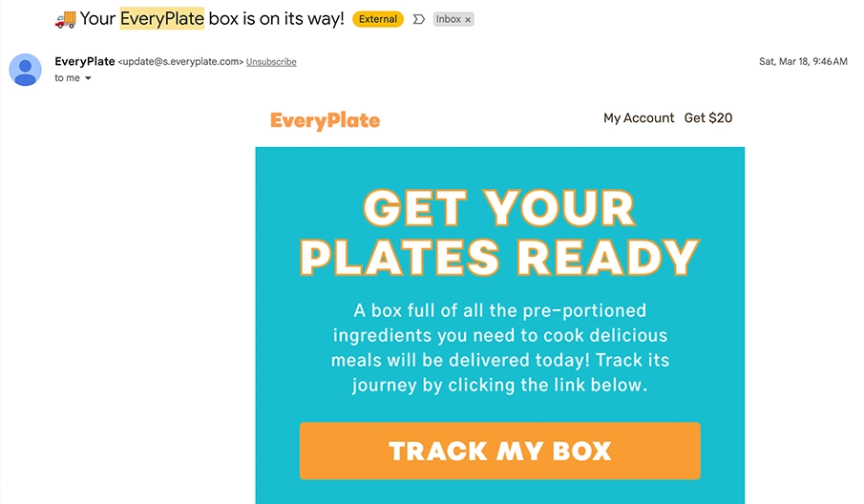Click the yellow External label badge
The height and width of the screenshot is (504, 864).
(378, 19)
